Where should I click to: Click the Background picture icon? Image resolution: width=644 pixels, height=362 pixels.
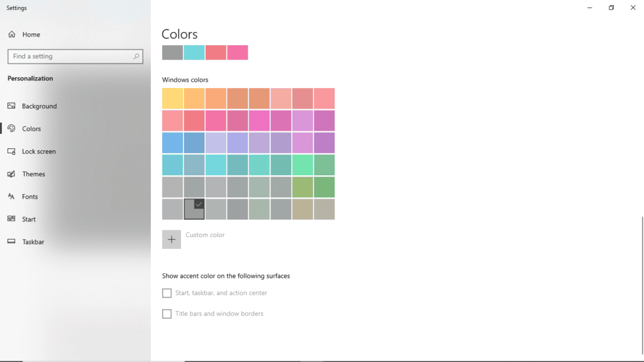[x=11, y=106]
